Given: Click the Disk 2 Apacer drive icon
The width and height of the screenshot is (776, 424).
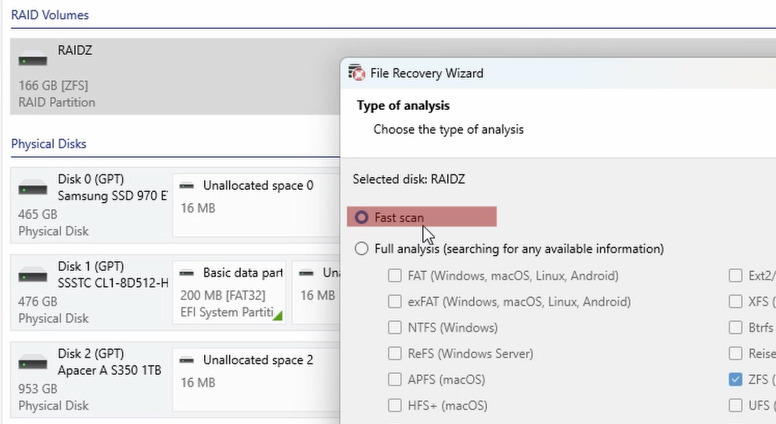Looking at the screenshot, I should (33, 363).
